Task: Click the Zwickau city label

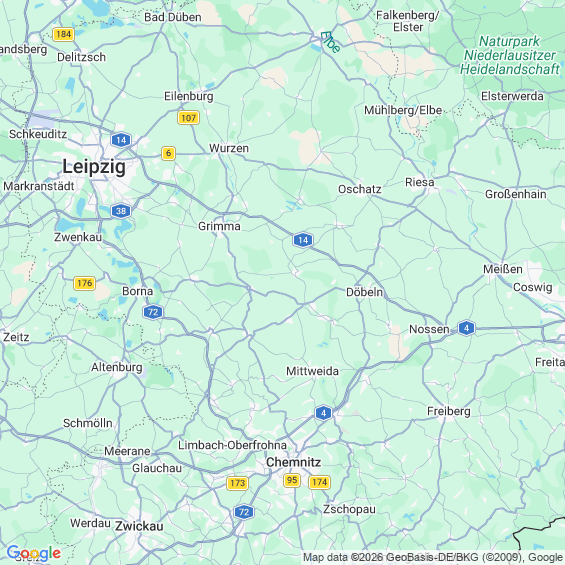Action: [x=139, y=526]
